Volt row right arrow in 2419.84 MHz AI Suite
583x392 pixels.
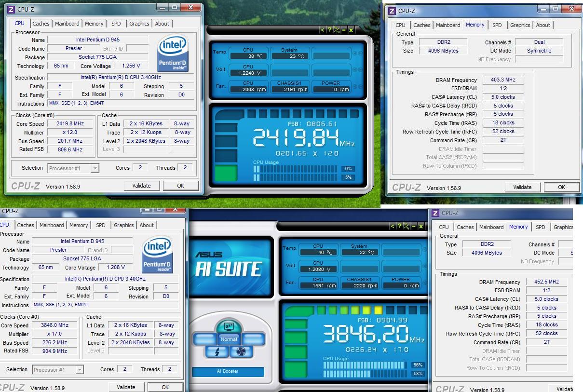[x=360, y=71]
